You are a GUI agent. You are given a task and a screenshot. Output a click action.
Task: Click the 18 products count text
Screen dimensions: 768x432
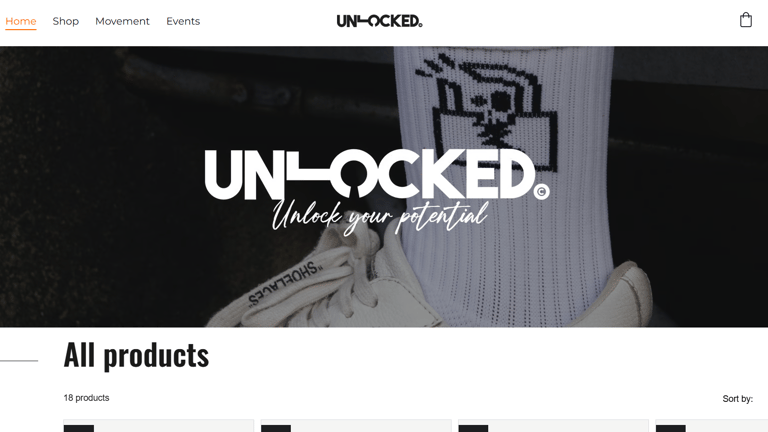coord(86,398)
